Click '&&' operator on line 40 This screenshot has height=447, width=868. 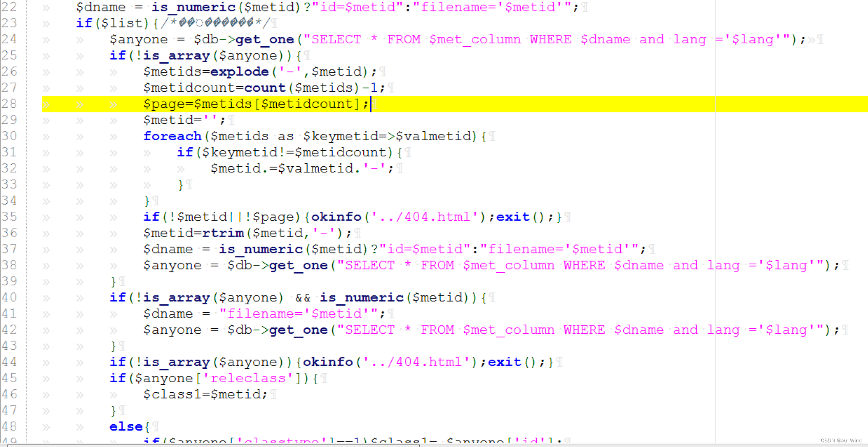(303, 298)
